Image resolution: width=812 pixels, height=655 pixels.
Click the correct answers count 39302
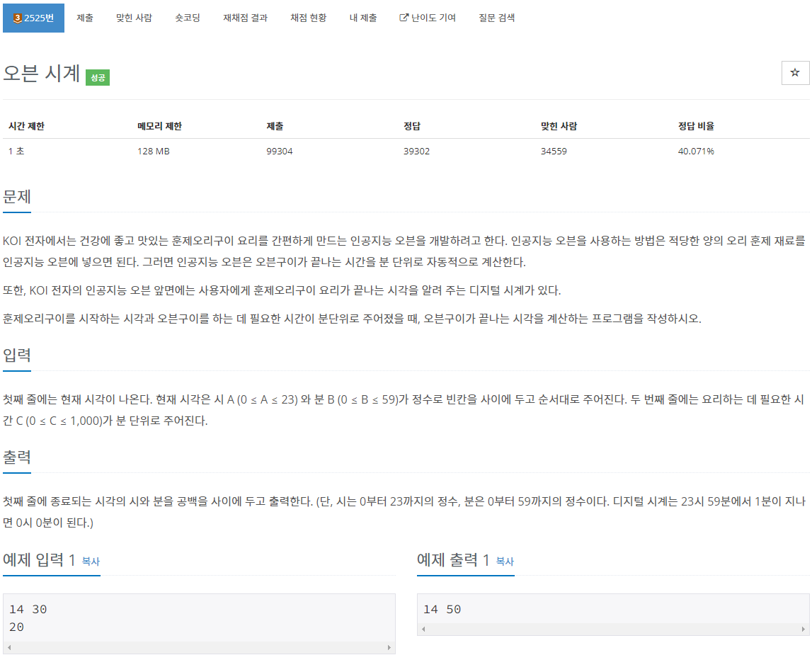[417, 152]
